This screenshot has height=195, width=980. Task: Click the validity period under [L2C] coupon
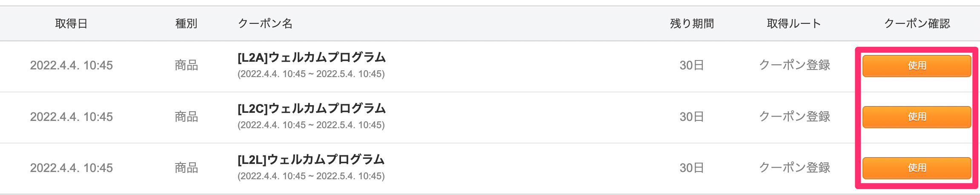[x=311, y=125]
